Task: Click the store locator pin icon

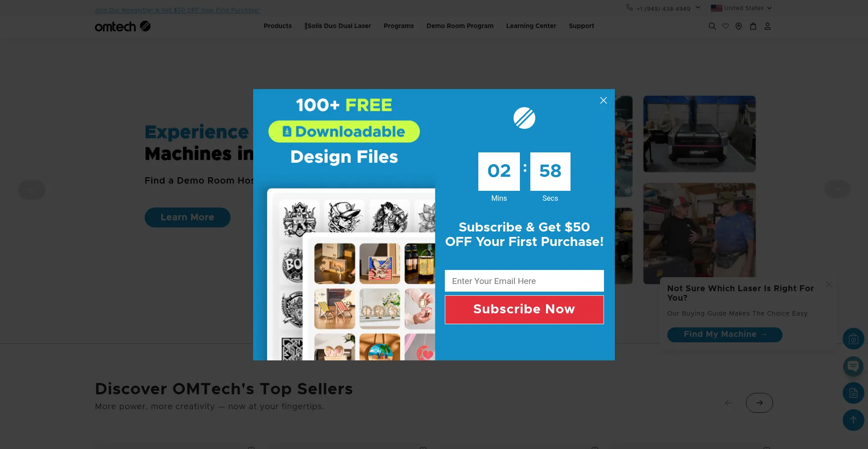Action: (739, 26)
